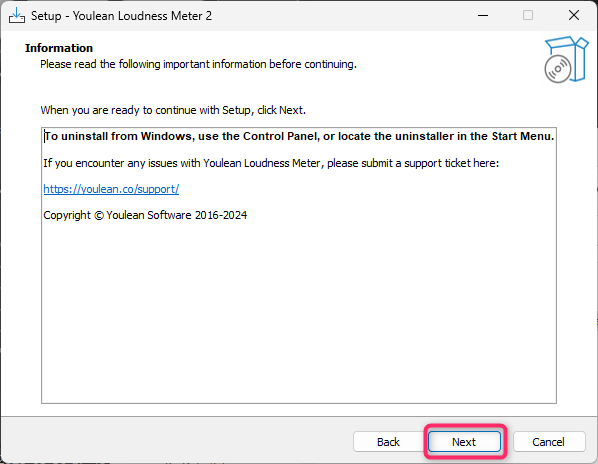Click 'Please read the following important information' text
This screenshot has height=464, width=598.
click(x=198, y=64)
